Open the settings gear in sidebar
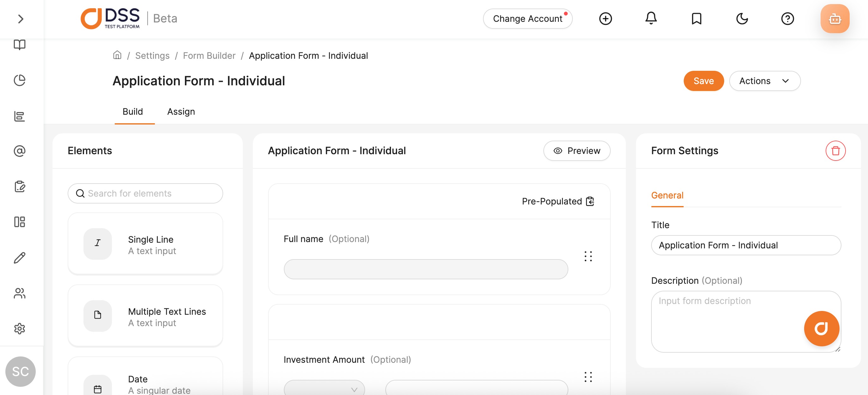The image size is (868, 395). point(20,328)
